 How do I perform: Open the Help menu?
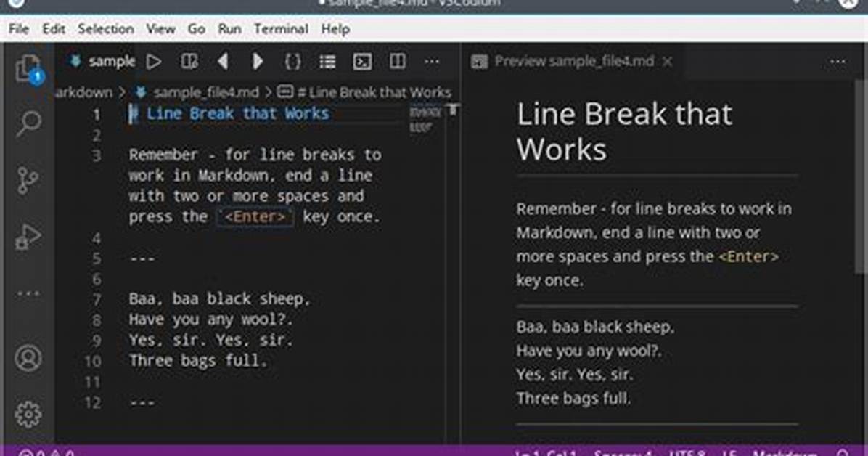(x=335, y=29)
